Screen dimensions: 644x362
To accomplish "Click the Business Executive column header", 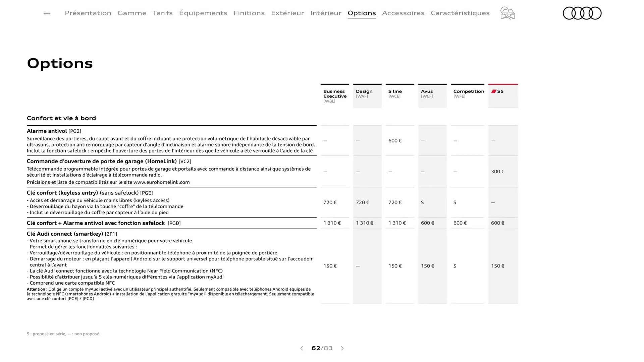I will pos(335,96).
